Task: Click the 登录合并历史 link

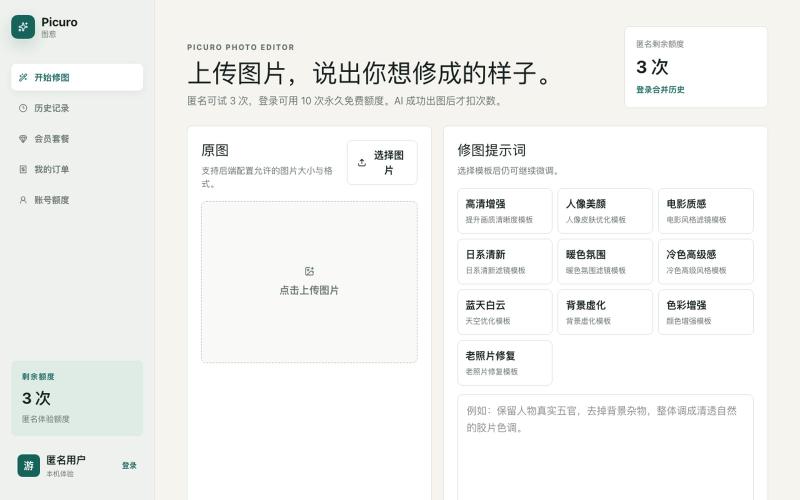Action: pos(660,90)
